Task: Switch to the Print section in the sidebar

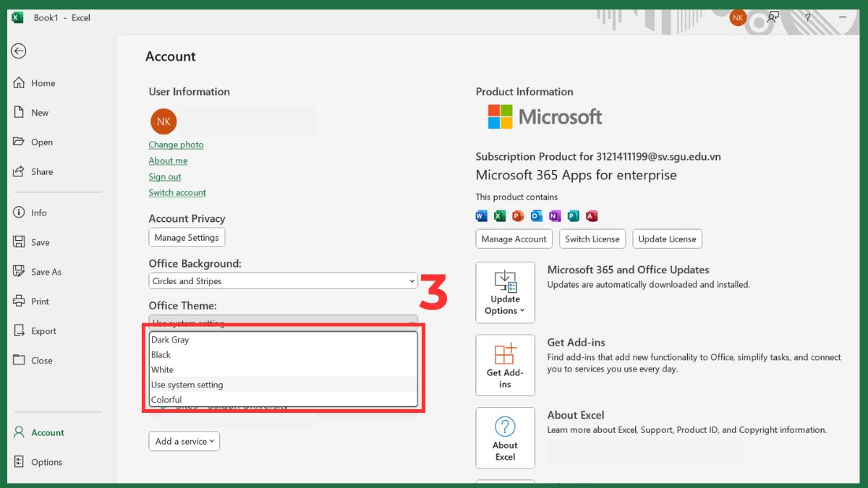Action: point(41,301)
